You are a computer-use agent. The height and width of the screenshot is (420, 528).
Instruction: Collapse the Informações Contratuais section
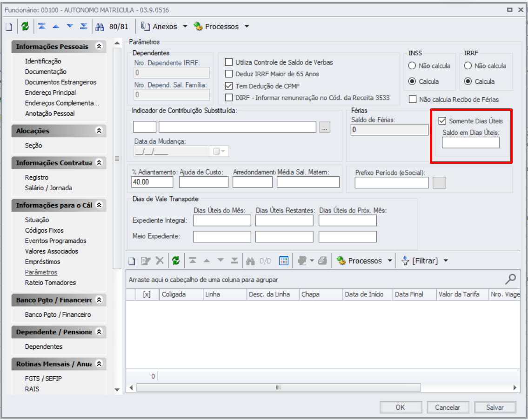pyautogui.click(x=99, y=162)
